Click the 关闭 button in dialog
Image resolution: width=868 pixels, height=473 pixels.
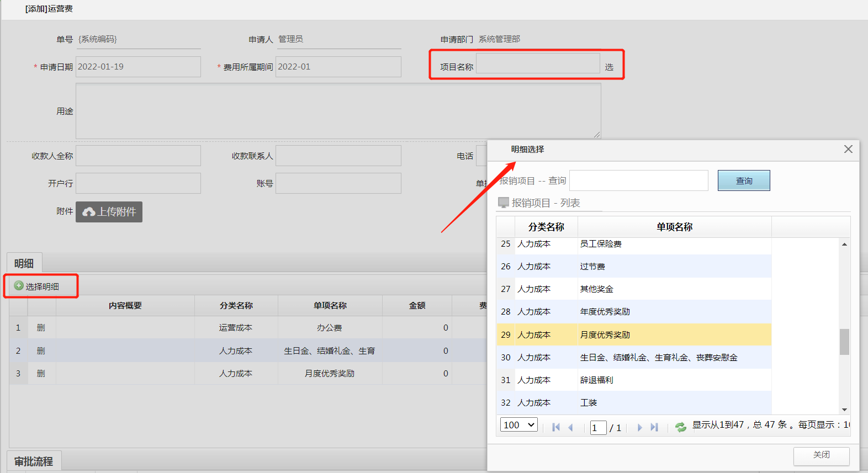click(x=821, y=455)
